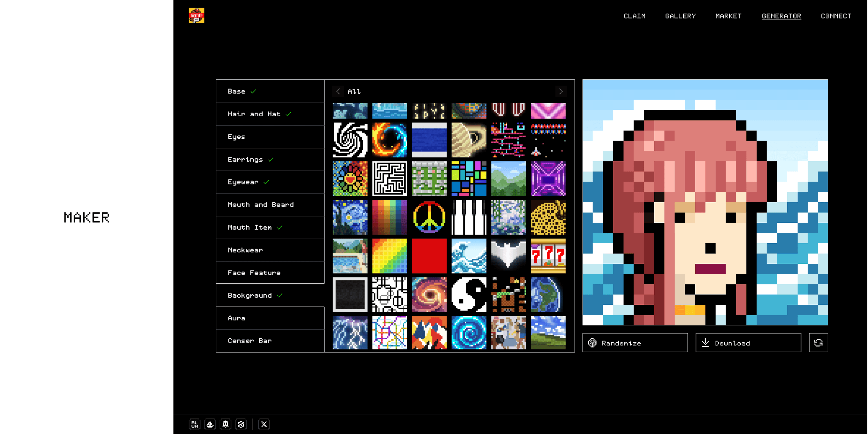Image resolution: width=868 pixels, height=434 pixels.
Task: Open the All filter label
Action: pyautogui.click(x=354, y=91)
